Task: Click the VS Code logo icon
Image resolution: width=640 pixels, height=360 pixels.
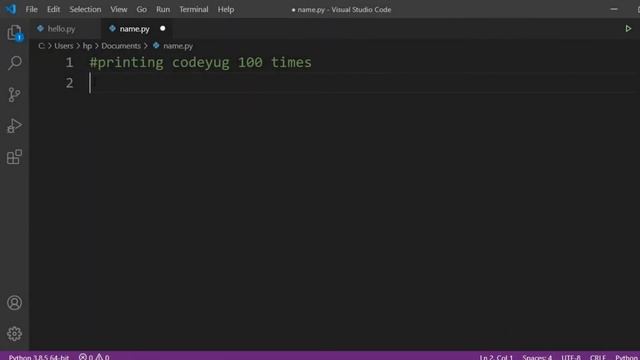Action: [x=11, y=9]
